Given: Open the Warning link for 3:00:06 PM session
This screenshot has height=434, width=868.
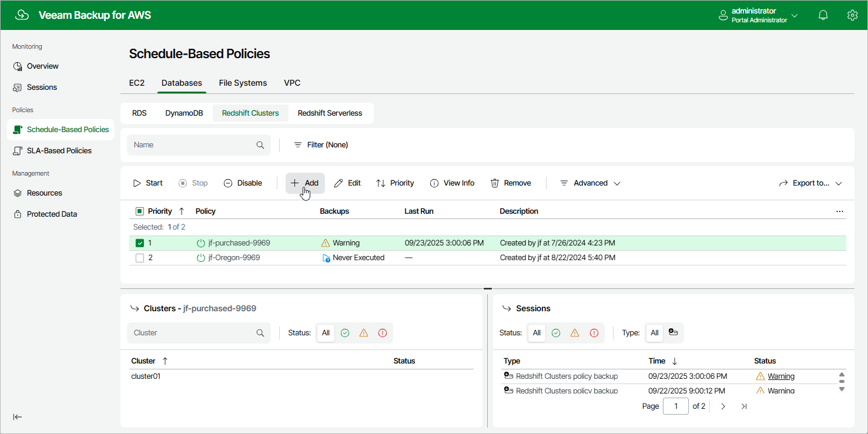Looking at the screenshot, I should 781,376.
